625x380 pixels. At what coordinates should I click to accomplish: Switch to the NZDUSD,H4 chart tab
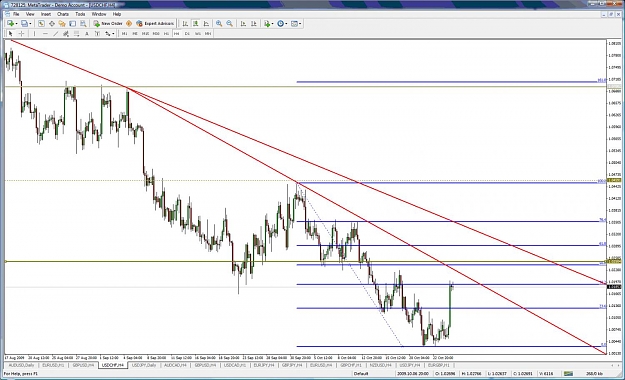(380, 365)
